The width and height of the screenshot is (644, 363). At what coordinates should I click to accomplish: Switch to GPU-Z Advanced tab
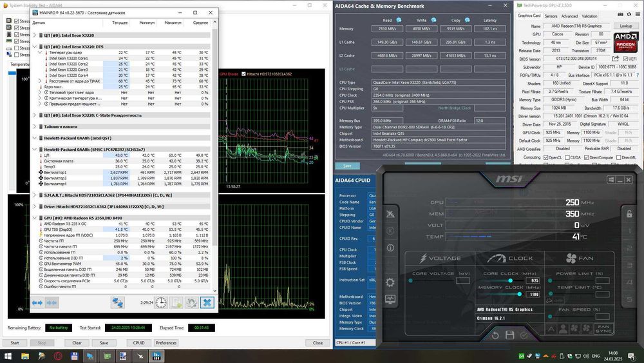(569, 16)
